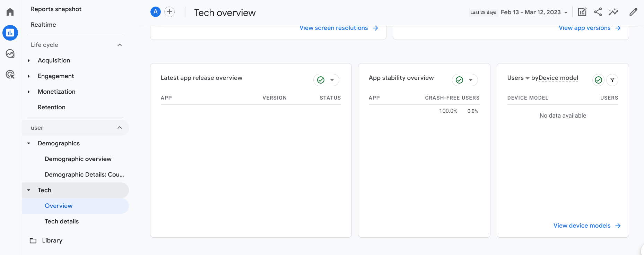Open the Insights sparkline icon
This screenshot has height=255, width=644.
pos(613,12)
